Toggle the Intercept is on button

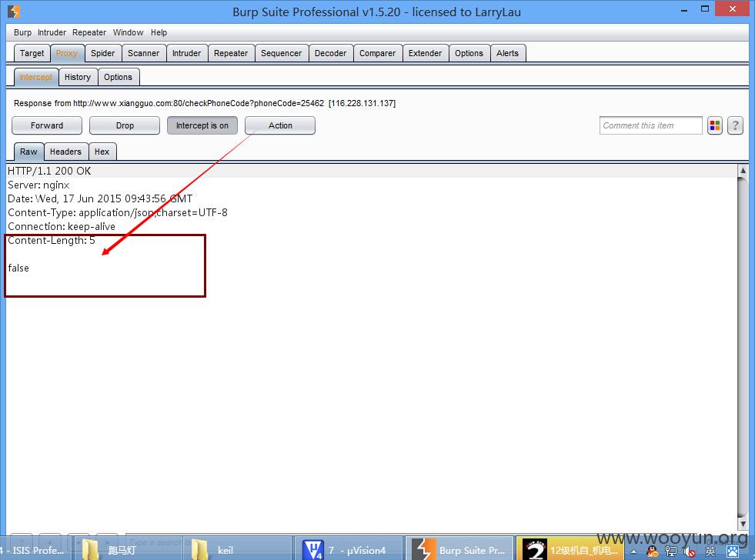[202, 125]
